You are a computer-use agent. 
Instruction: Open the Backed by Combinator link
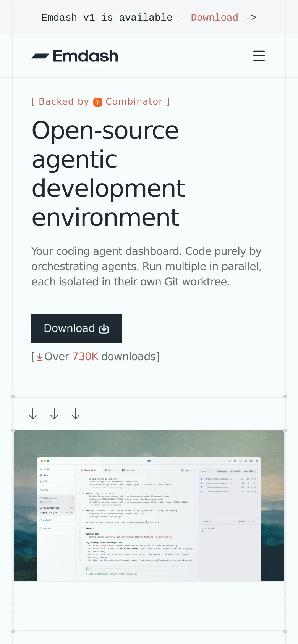100,101
